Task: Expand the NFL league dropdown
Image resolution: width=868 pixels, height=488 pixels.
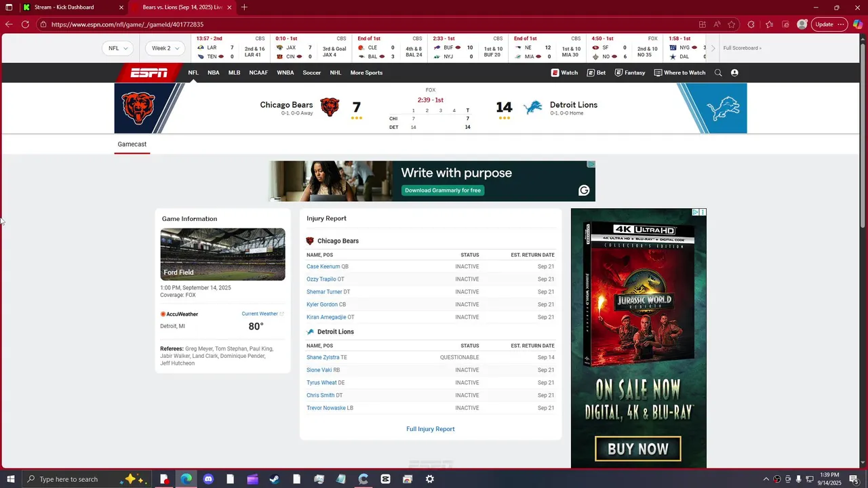Action: point(118,48)
